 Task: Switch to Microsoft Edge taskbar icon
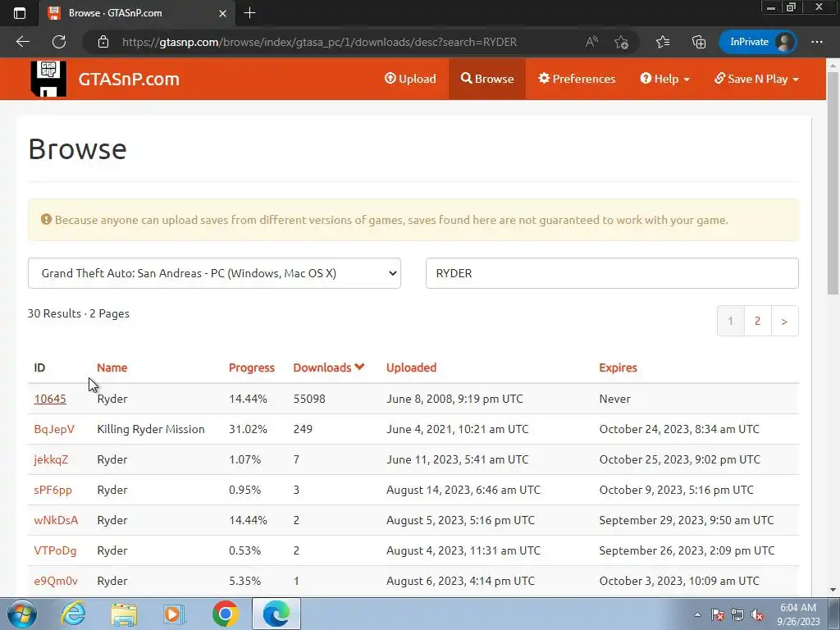click(x=276, y=614)
